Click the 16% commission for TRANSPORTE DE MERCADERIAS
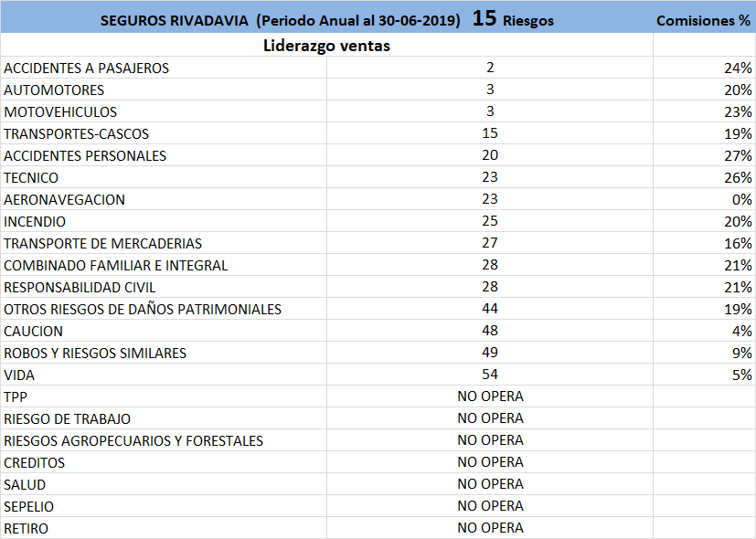 coord(738,243)
